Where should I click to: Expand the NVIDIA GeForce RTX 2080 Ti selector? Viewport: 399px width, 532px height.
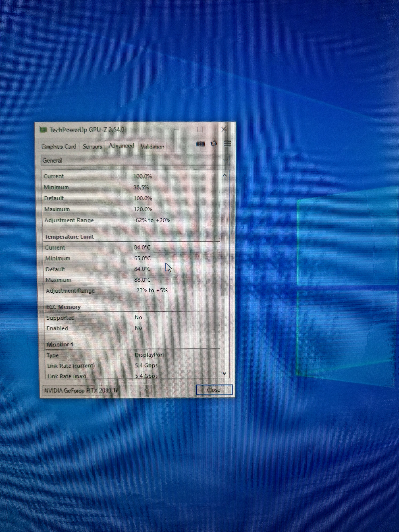pos(97,390)
